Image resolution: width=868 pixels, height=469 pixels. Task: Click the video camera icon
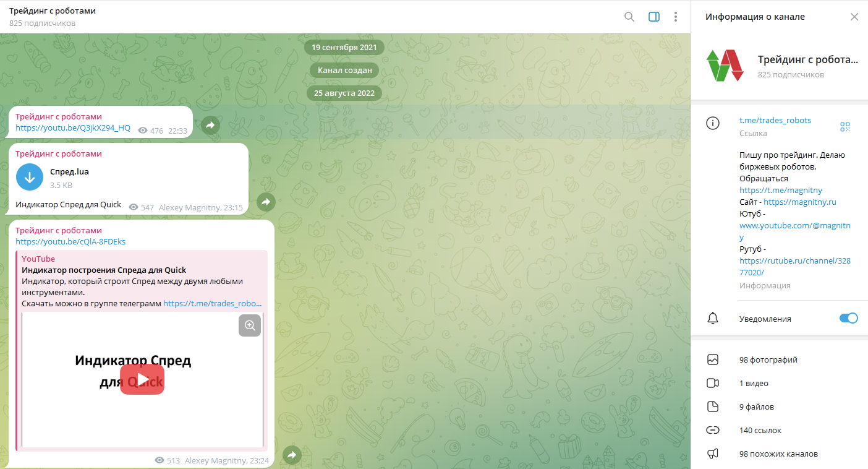point(713,383)
